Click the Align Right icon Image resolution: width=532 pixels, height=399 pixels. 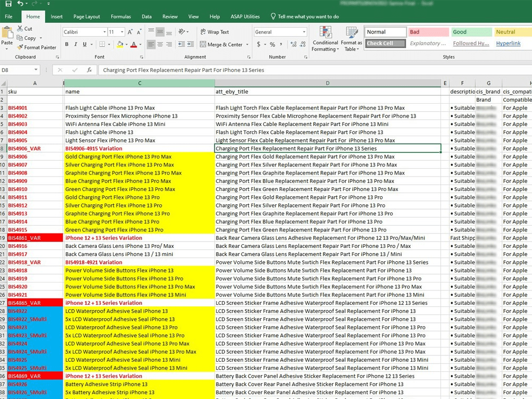tap(169, 44)
